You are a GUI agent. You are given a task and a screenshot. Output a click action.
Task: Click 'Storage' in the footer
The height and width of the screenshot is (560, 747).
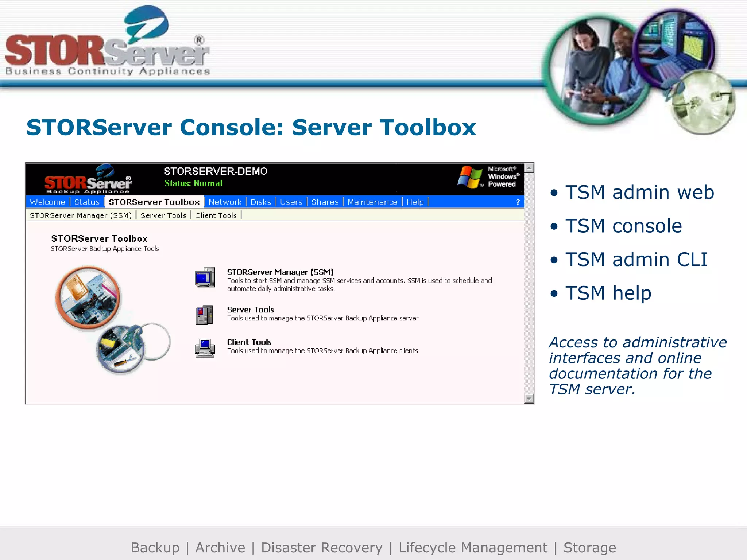[590, 548]
